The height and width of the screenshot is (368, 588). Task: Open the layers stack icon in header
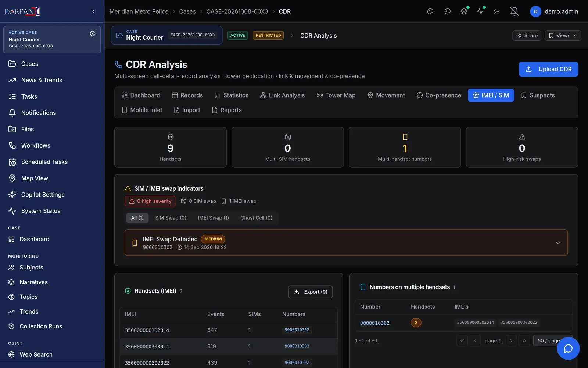(x=464, y=11)
